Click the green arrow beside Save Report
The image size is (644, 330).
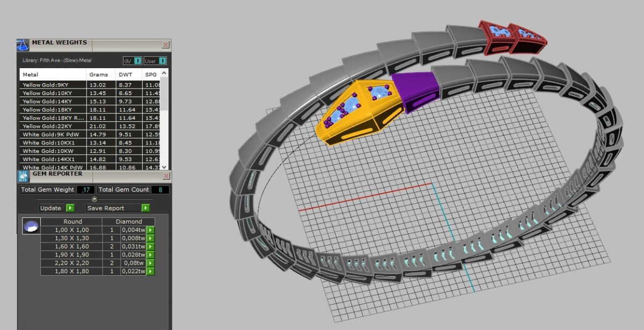tap(145, 208)
